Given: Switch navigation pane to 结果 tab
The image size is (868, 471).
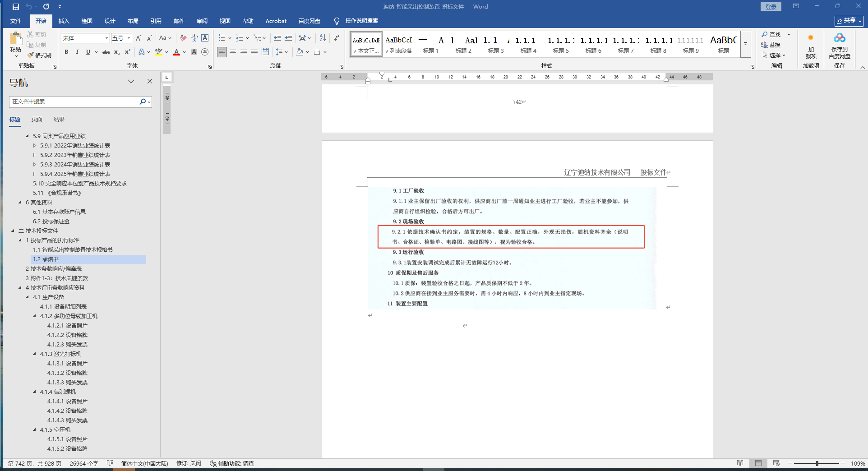Looking at the screenshot, I should point(59,119).
